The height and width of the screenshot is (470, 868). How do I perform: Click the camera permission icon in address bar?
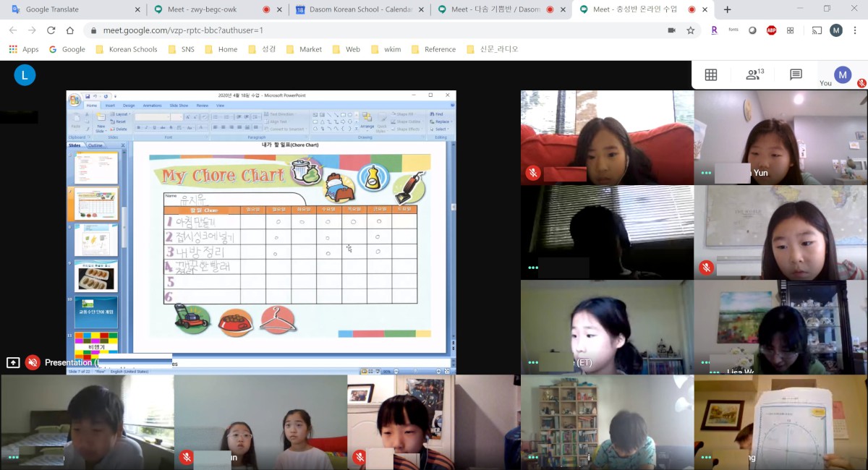671,30
